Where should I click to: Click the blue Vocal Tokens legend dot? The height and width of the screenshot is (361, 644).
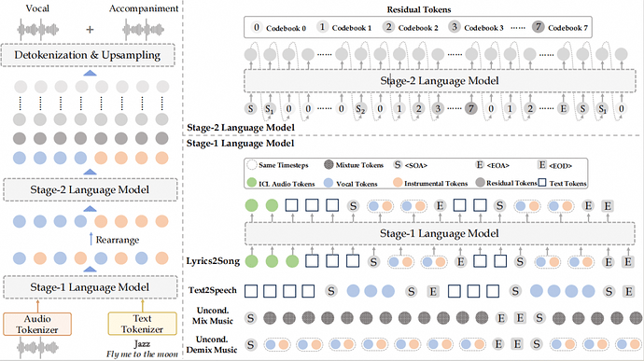[x=329, y=183]
